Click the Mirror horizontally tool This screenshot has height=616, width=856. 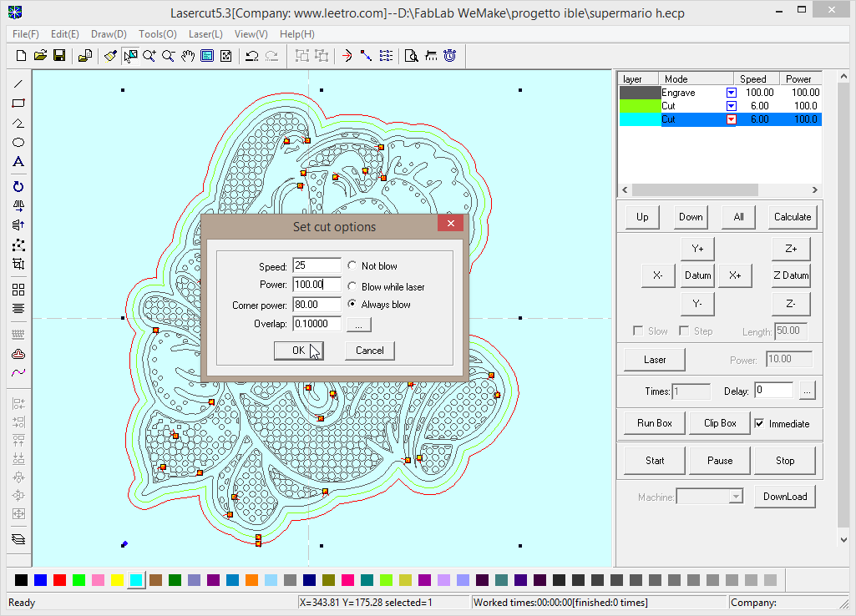[18, 205]
